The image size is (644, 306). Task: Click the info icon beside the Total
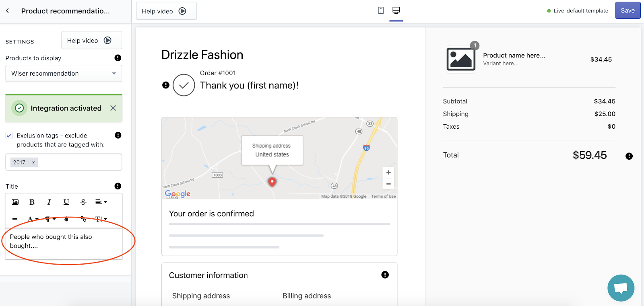(x=629, y=156)
